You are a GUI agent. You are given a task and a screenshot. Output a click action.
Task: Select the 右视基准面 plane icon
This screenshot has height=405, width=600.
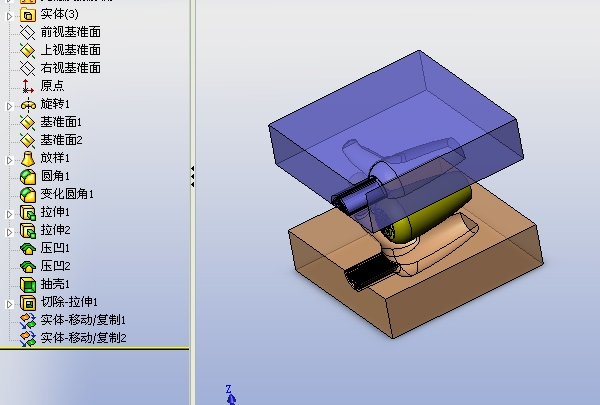(x=28, y=68)
